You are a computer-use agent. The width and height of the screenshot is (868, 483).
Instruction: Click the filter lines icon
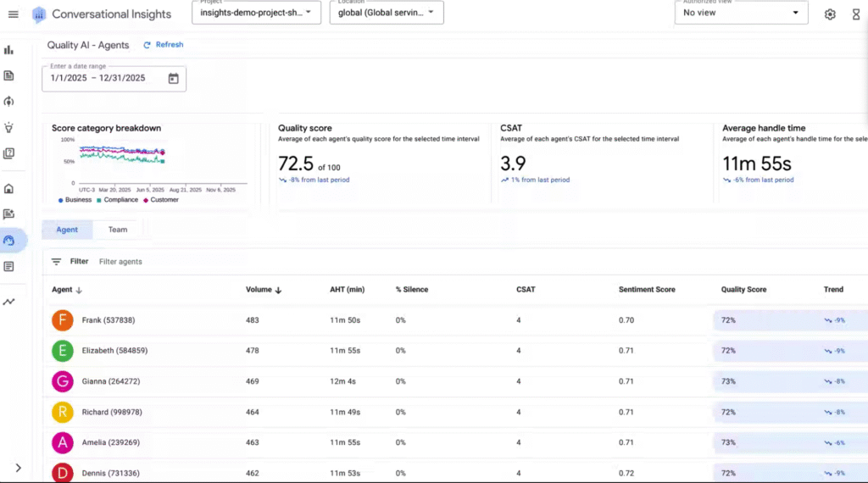[57, 262]
